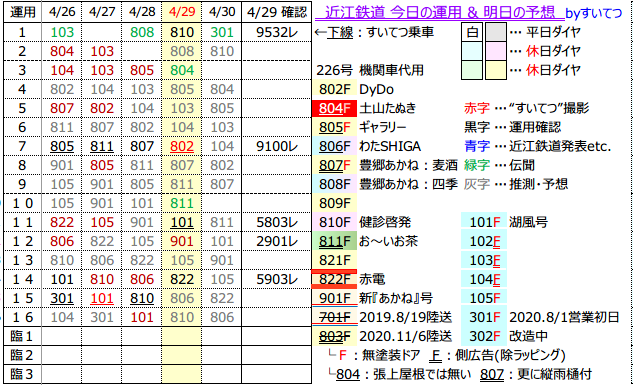Click the 青字 legend label
Image resolution: width=633 pixels, height=385 pixels.
click(x=477, y=146)
